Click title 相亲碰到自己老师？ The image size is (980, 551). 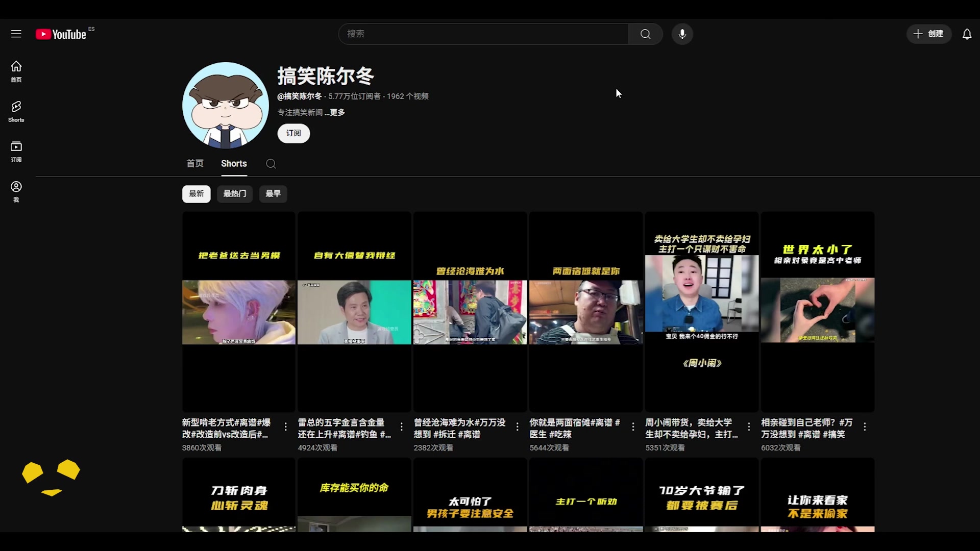click(806, 429)
